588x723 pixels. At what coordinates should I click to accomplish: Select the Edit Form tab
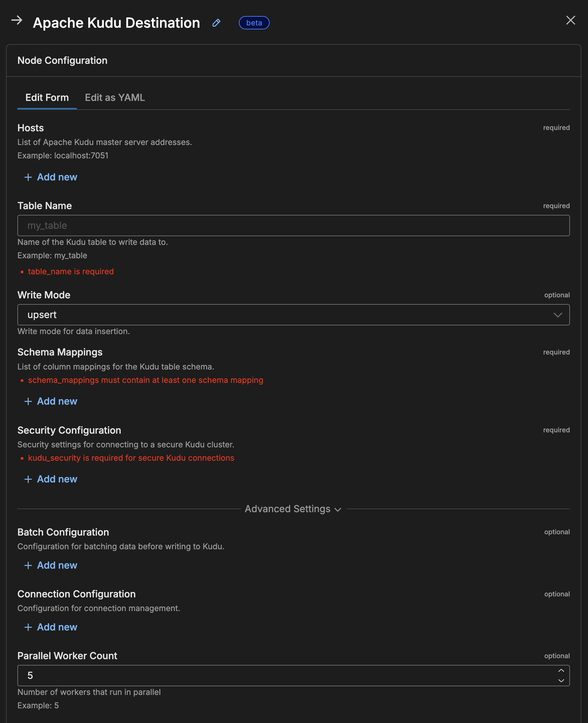coord(47,98)
